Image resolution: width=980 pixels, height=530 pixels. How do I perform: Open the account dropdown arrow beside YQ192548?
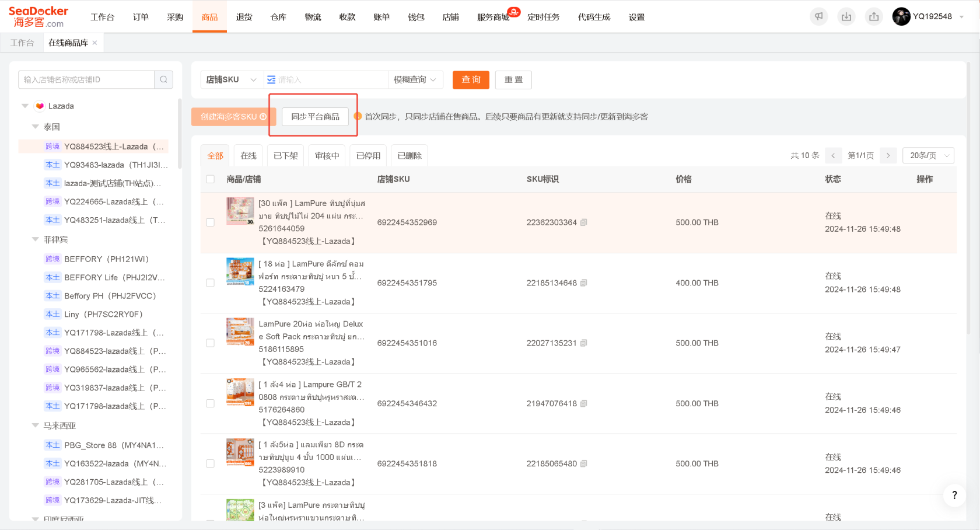click(961, 17)
